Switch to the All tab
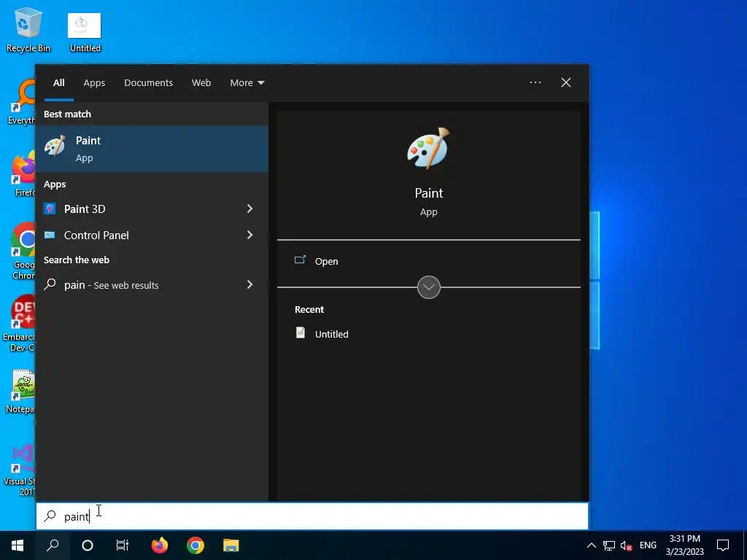This screenshot has height=560, width=747. 58,83
